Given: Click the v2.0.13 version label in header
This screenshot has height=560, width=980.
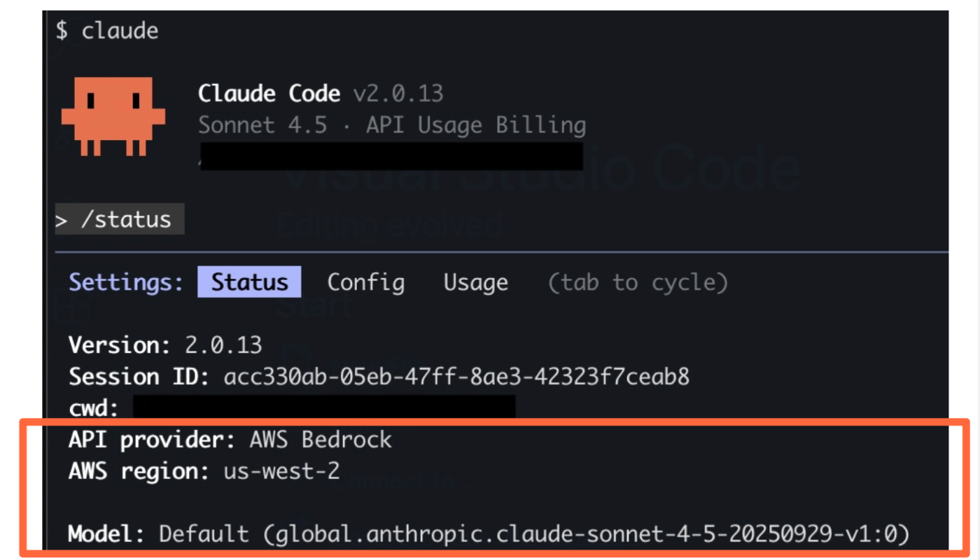Looking at the screenshot, I should coord(398,93).
